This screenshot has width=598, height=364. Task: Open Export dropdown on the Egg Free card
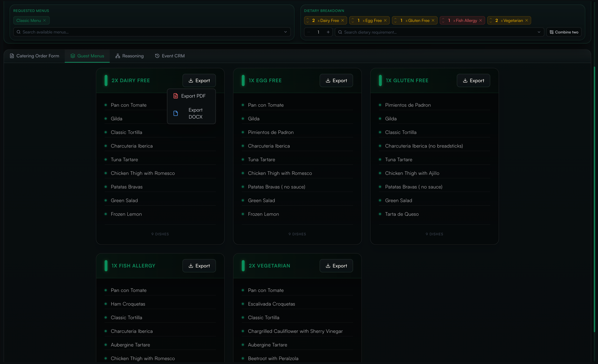[x=336, y=81]
